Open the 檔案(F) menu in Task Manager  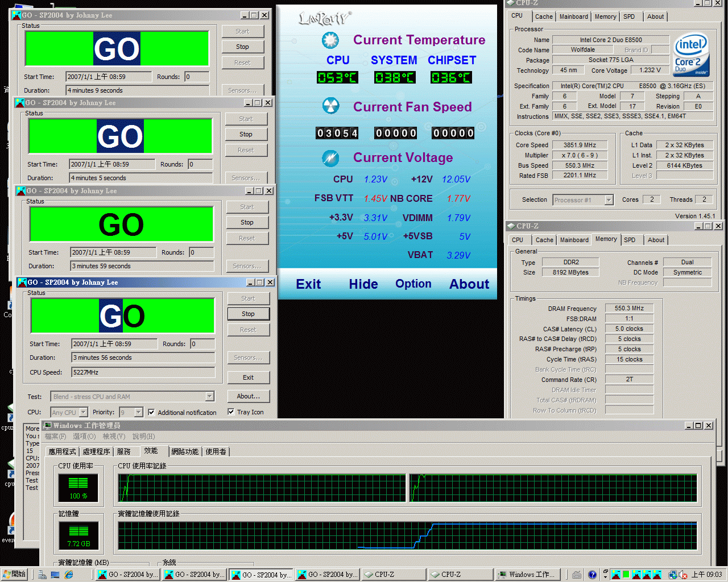click(x=55, y=436)
